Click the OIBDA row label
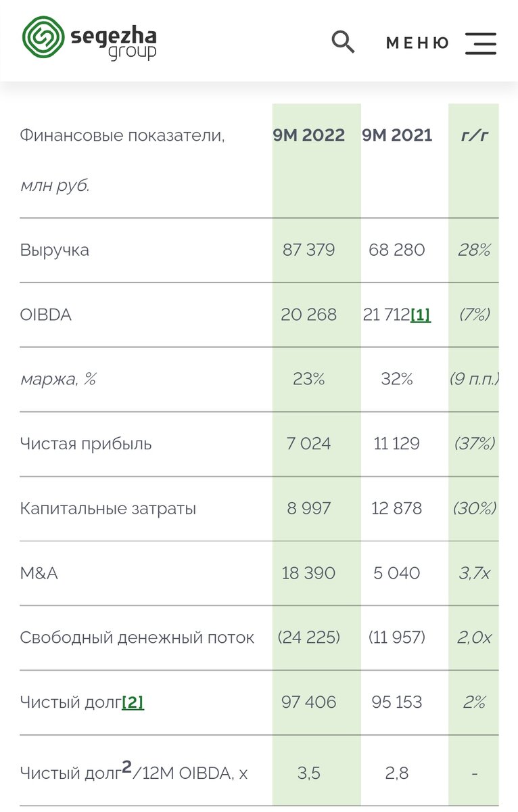The width and height of the screenshot is (518, 812). point(45,315)
